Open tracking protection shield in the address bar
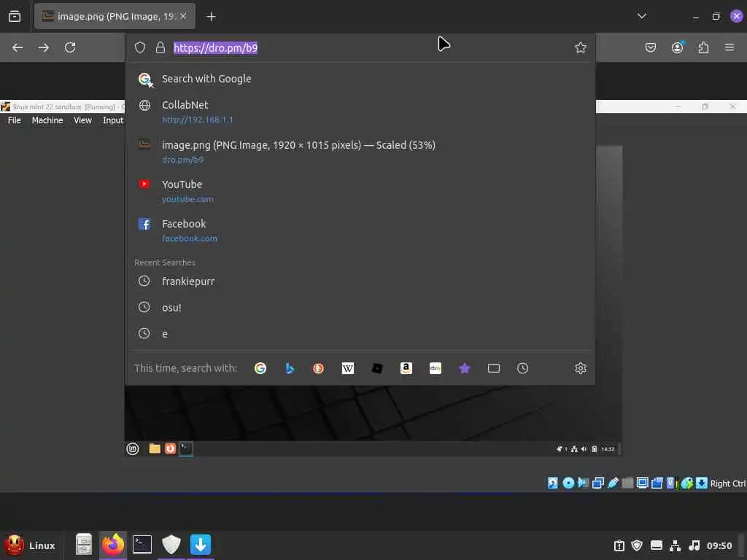This screenshot has height=560, width=747. point(139,47)
